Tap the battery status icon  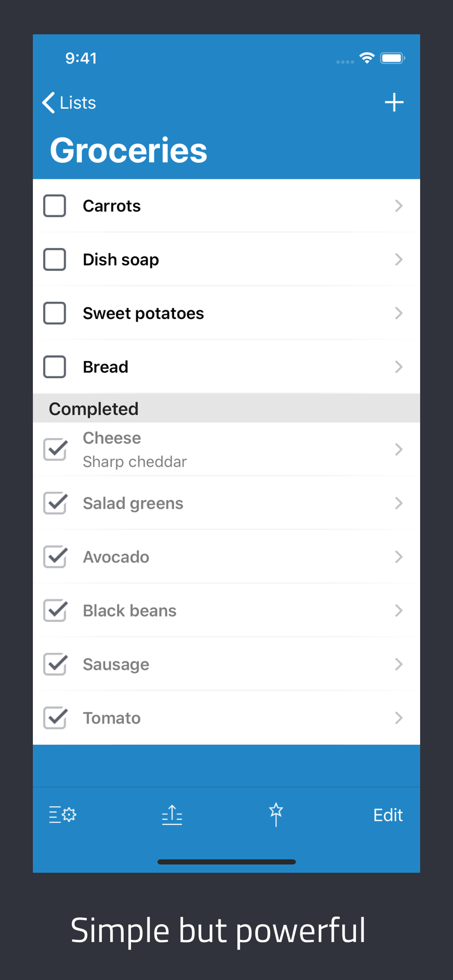(393, 58)
